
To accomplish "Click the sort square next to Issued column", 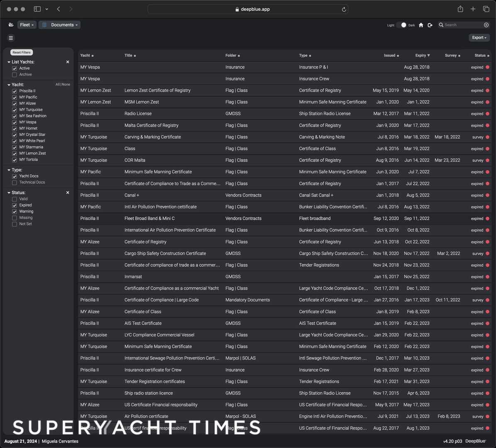I will 398,56.
